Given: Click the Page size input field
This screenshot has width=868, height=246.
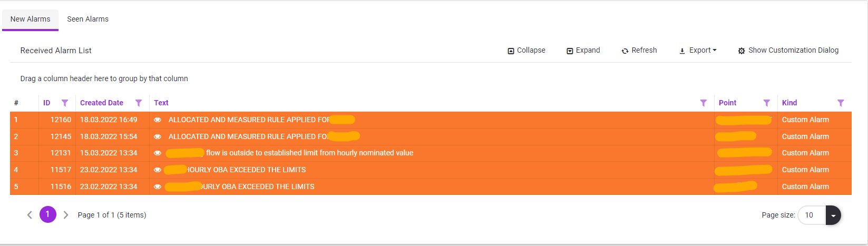Looking at the screenshot, I should pos(811,215).
